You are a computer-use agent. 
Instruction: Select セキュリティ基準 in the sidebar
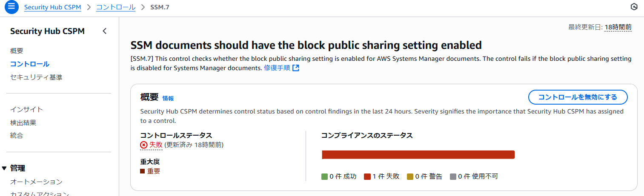[x=36, y=77]
